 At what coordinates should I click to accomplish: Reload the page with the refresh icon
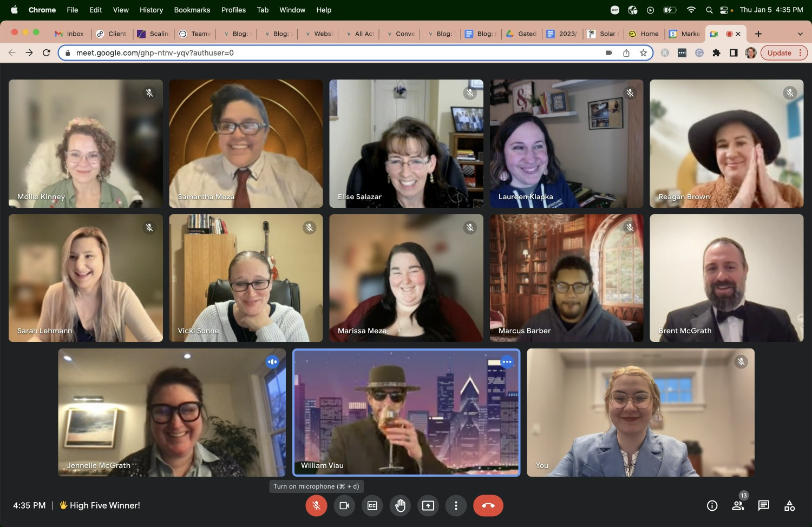[47, 52]
